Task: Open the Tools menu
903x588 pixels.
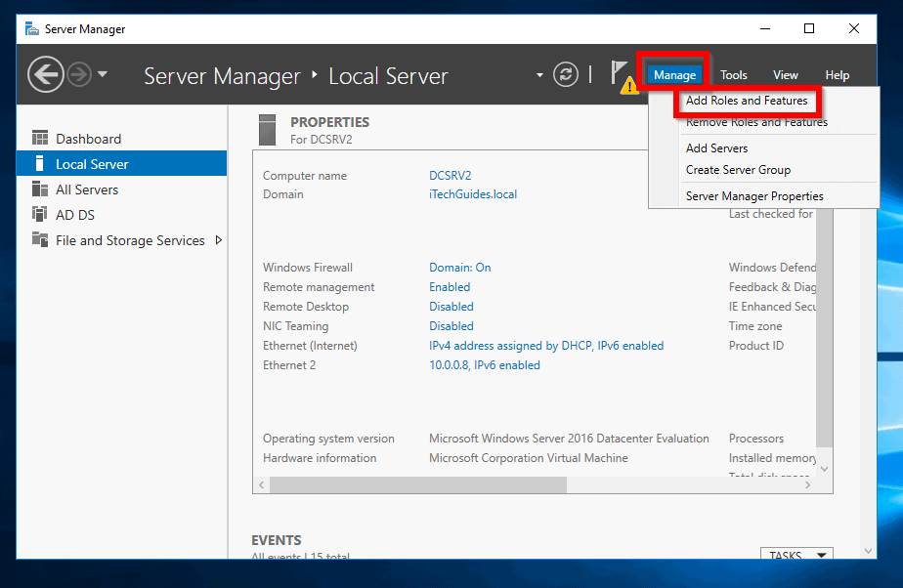Action: tap(733, 74)
